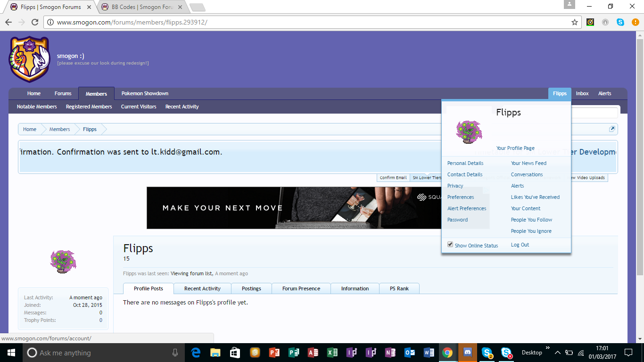The height and width of the screenshot is (362, 644).
Task: Switch to the BB Codes browser tab
Action: (141, 7)
